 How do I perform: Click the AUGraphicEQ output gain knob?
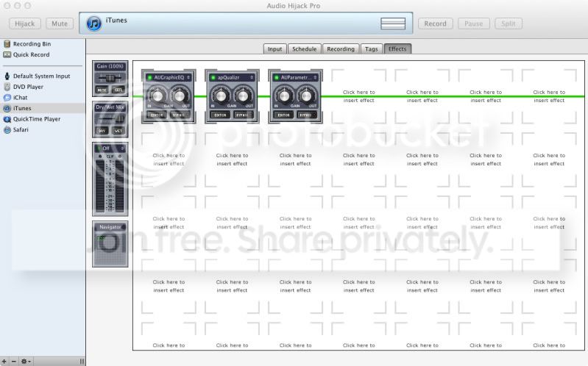[180, 96]
